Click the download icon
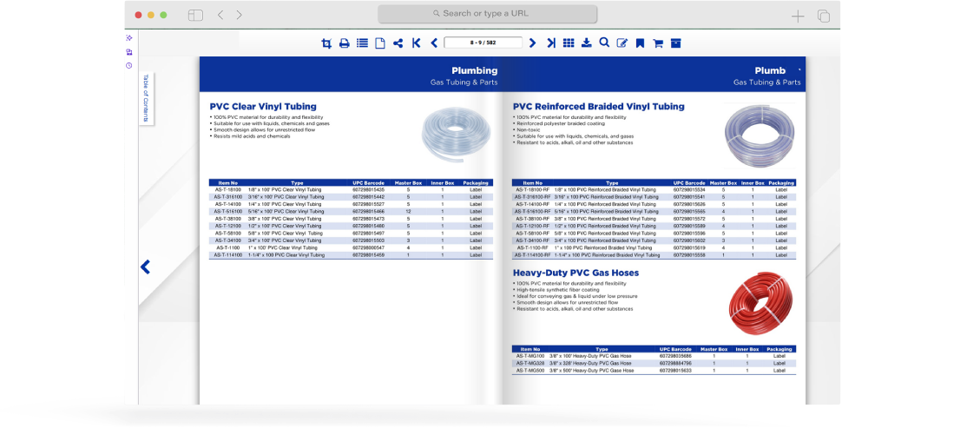The height and width of the screenshot is (428, 980). [586, 43]
